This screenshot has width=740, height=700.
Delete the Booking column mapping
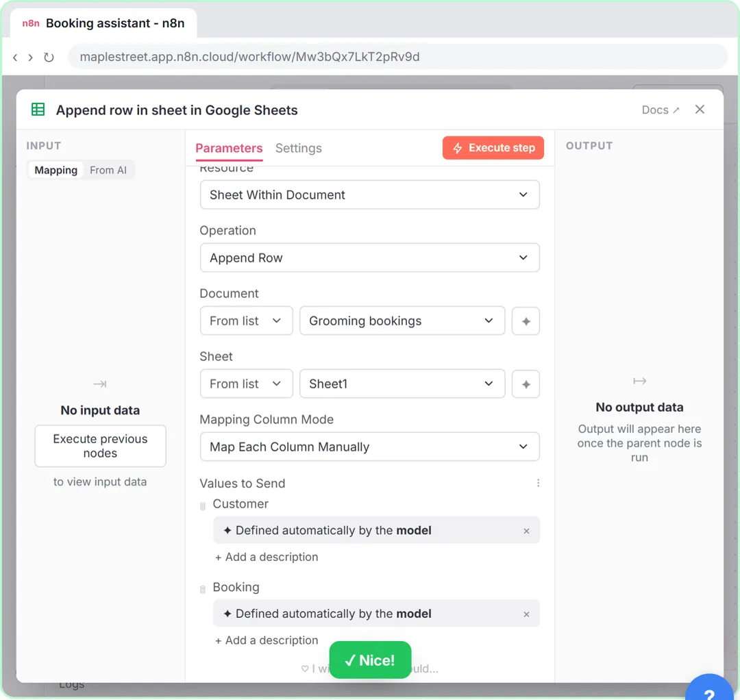203,590
